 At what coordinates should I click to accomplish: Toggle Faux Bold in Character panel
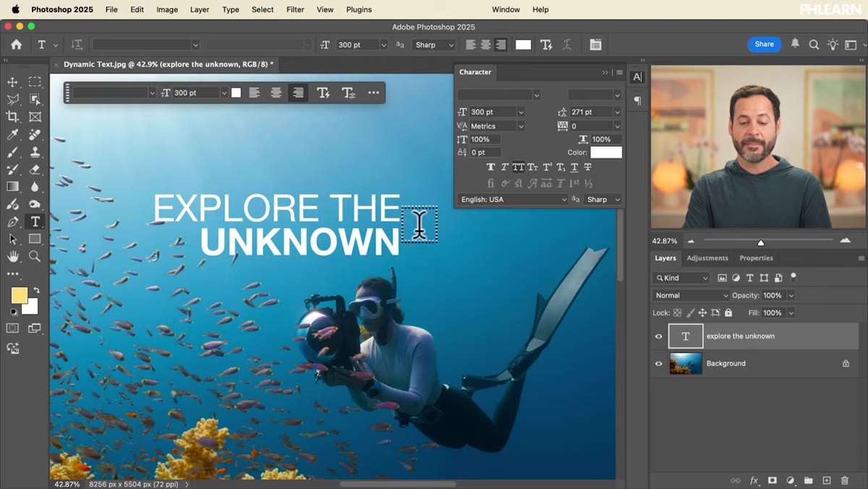[490, 167]
